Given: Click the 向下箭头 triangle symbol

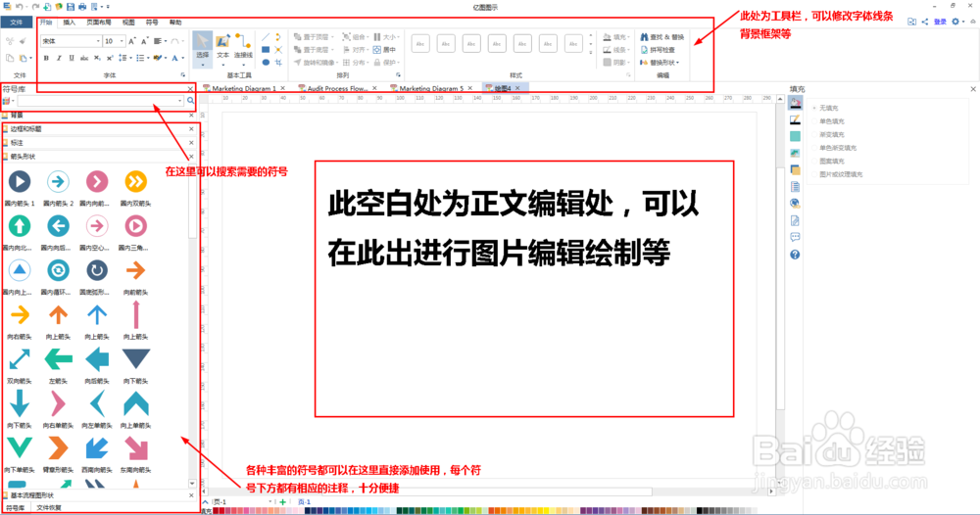Looking at the screenshot, I should point(135,358).
